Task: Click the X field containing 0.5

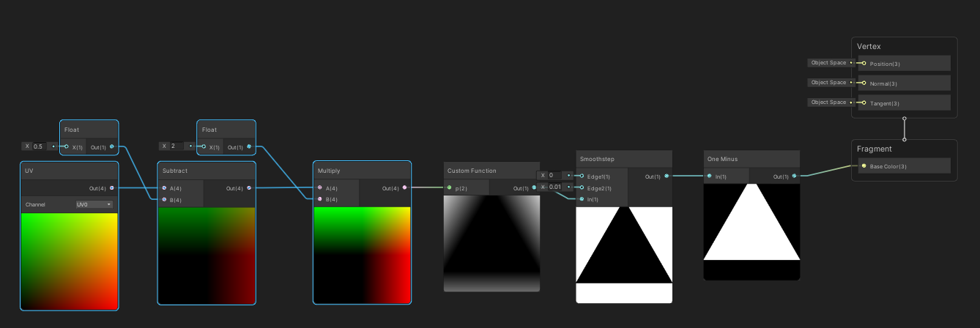Action: point(40,146)
